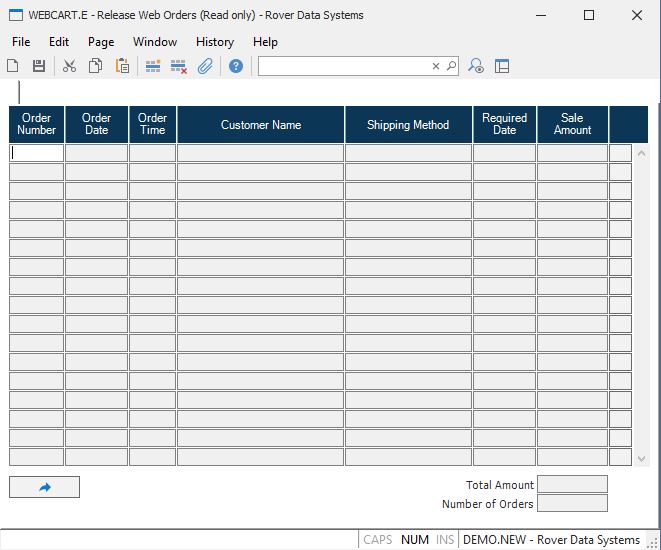
Task: Click the Paste clipboard icon
Action: pyautogui.click(x=122, y=66)
